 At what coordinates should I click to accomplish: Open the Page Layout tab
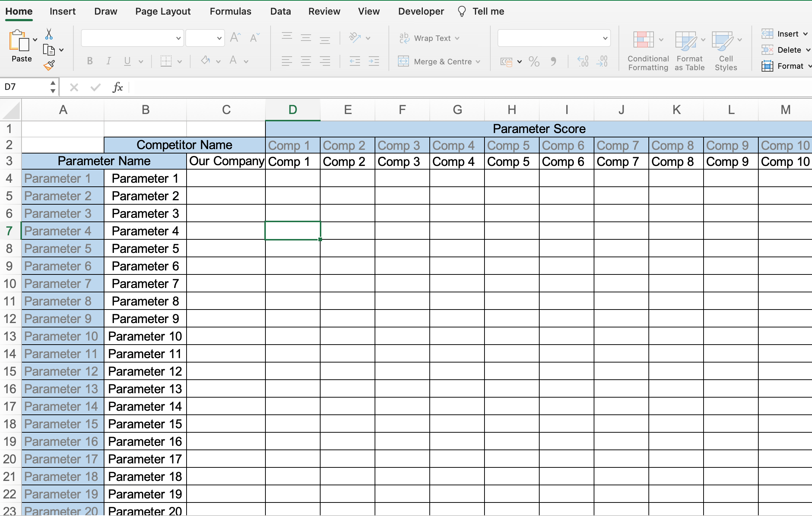pos(163,11)
